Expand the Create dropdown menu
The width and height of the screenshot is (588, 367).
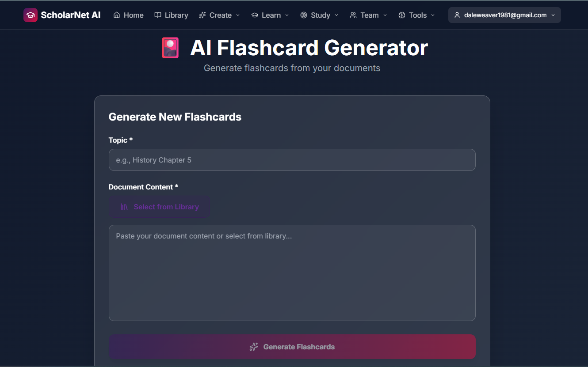pos(238,15)
